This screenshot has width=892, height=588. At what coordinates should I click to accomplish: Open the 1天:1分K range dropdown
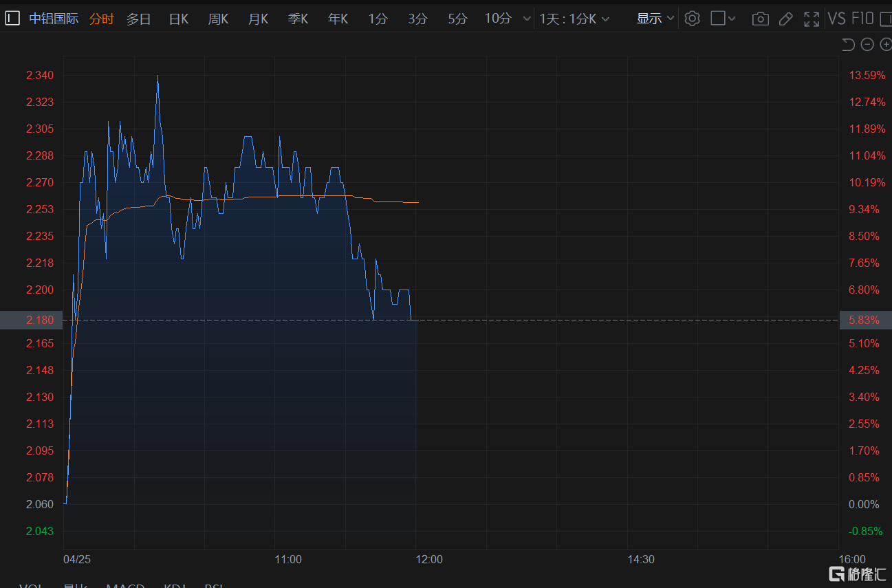click(x=574, y=19)
